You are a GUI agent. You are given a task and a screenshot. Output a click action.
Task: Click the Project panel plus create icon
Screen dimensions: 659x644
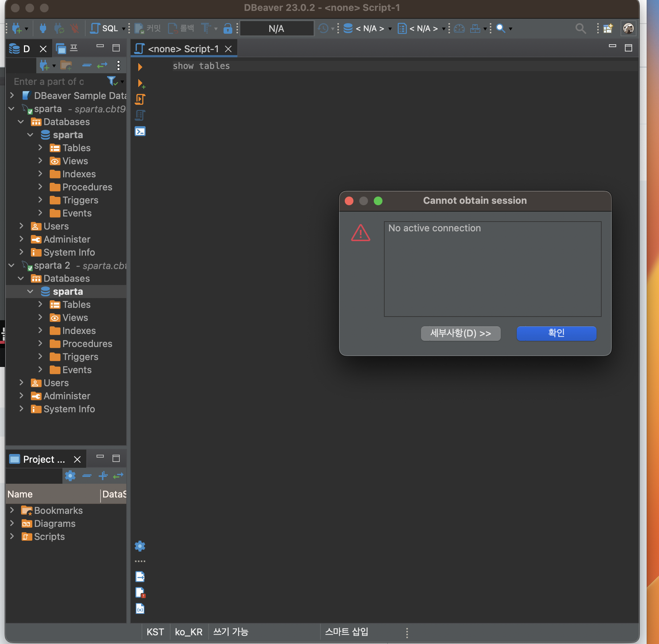103,476
